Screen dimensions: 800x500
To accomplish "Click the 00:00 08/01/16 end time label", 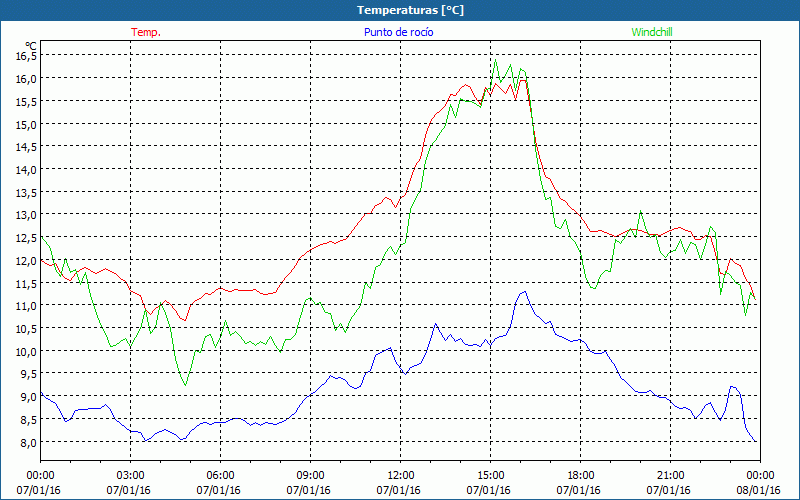I will tap(759, 483).
